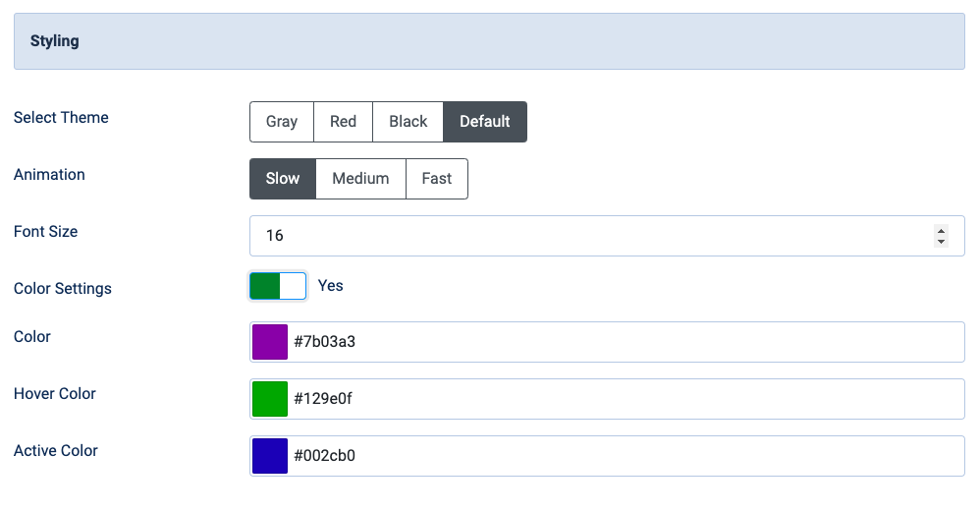Decrease Font Size with down arrow

(x=942, y=242)
